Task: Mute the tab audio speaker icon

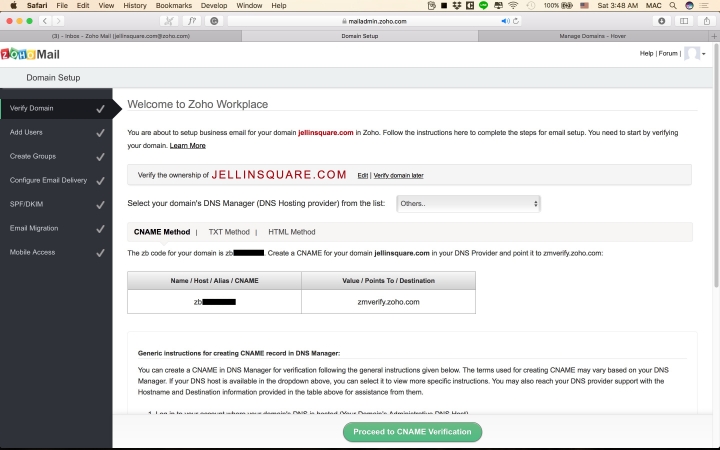Action: pyautogui.click(x=505, y=21)
